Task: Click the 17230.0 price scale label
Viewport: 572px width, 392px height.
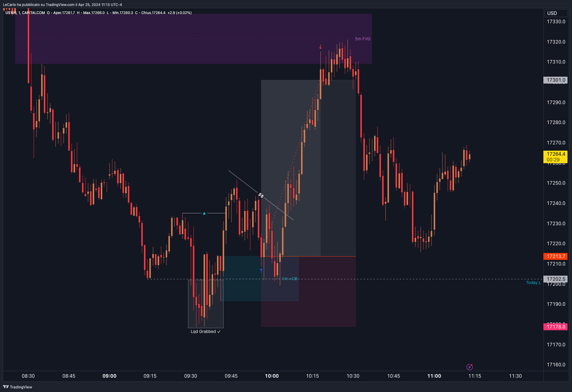Action: [556, 223]
